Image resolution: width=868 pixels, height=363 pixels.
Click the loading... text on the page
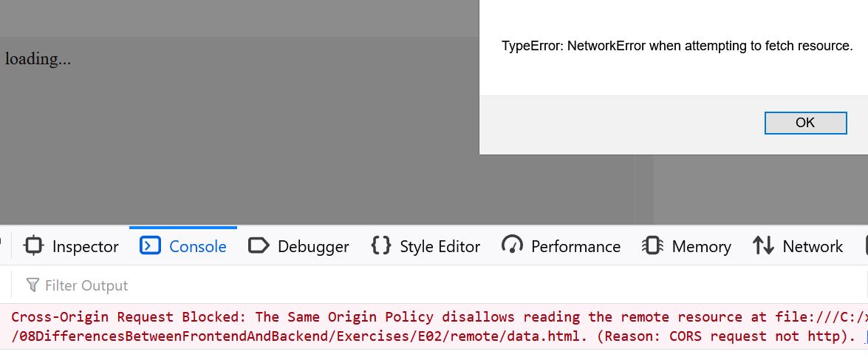(38, 58)
